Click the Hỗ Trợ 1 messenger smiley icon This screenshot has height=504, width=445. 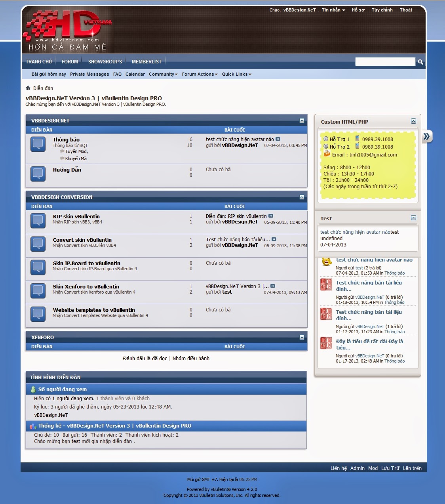[326, 139]
